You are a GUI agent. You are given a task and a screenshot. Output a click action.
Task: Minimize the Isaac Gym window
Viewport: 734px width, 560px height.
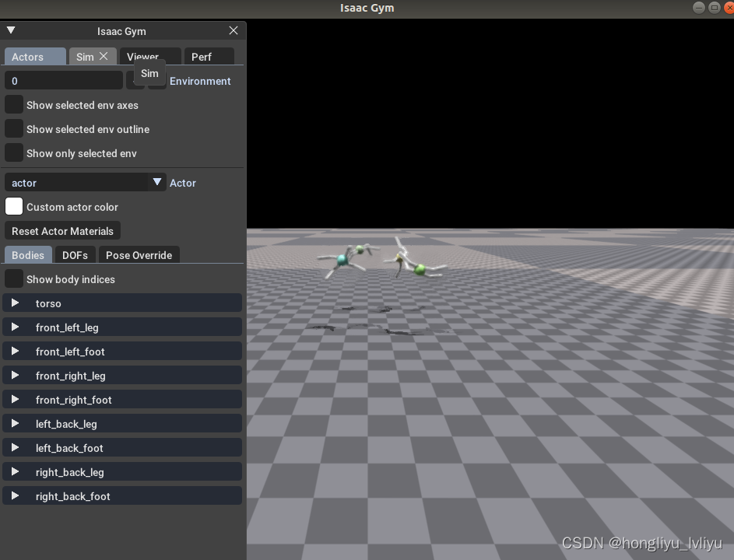(698, 8)
